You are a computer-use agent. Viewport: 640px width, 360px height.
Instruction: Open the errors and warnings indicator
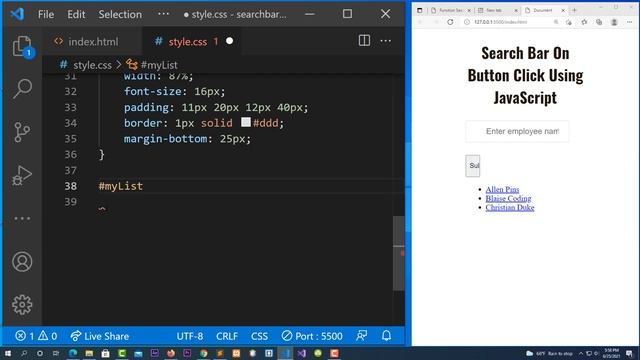(36, 336)
